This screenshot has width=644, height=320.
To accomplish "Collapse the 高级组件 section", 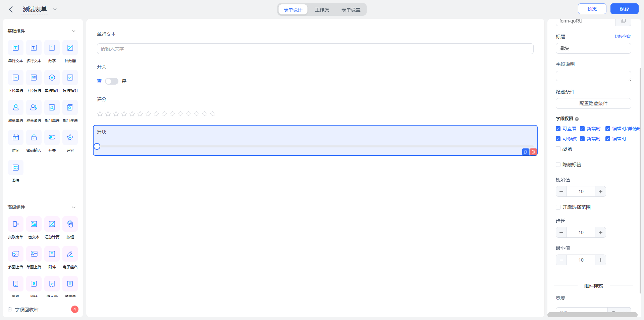I will (73, 207).
